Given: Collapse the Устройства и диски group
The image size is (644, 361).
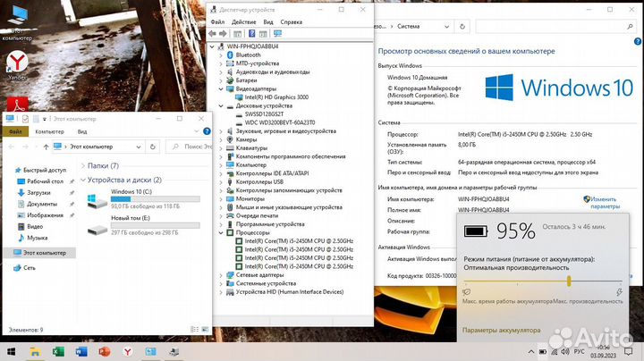Looking at the screenshot, I should (x=83, y=180).
